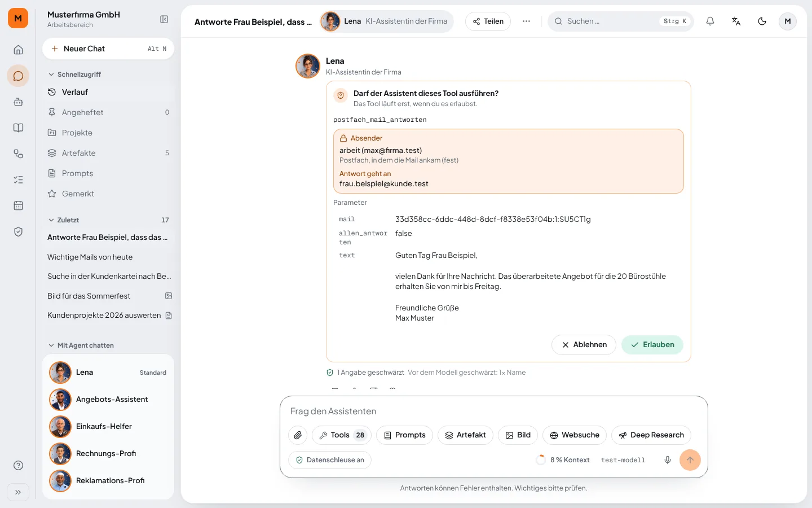Open the Tools 28 menu
Screen dimensions: 812x508
tap(342, 435)
